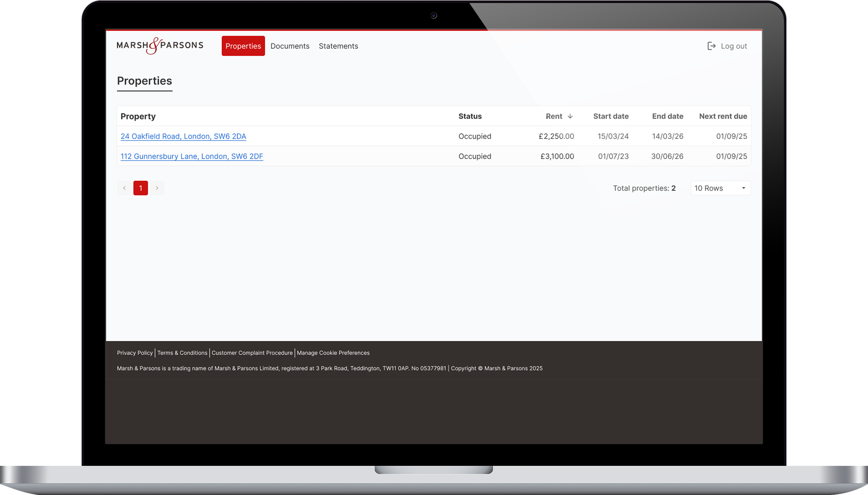868x495 pixels.
Task: Open Customer Complaint Procedure link
Action: pyautogui.click(x=252, y=353)
